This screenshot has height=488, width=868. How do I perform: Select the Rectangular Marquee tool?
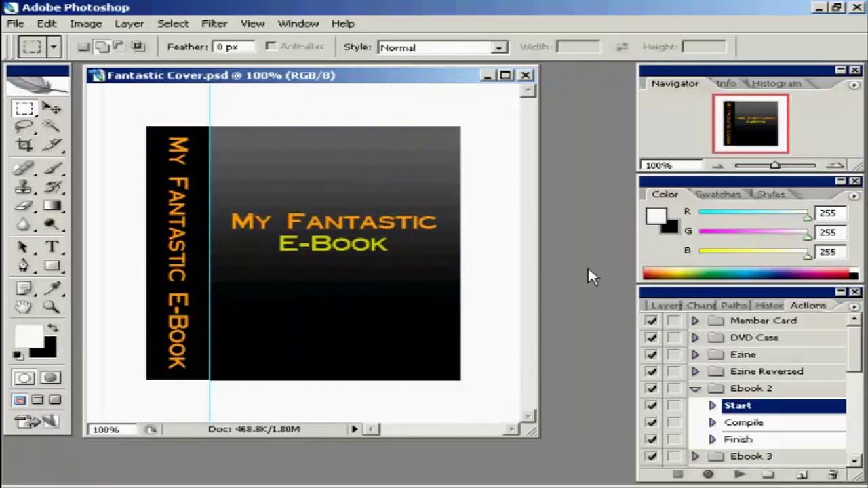click(x=24, y=108)
